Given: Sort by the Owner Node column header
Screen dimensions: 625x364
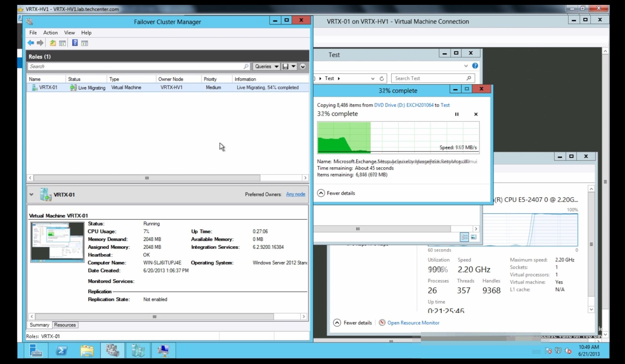Looking at the screenshot, I should [178, 79].
